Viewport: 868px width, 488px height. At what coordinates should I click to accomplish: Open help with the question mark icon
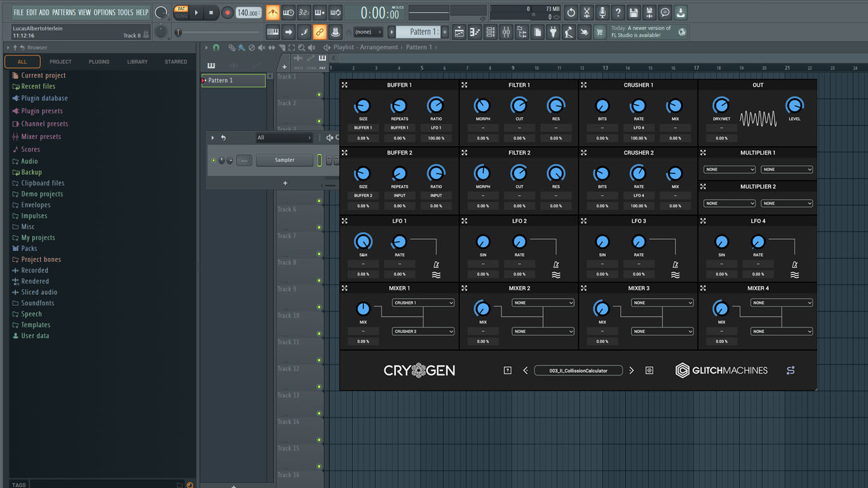[618, 13]
